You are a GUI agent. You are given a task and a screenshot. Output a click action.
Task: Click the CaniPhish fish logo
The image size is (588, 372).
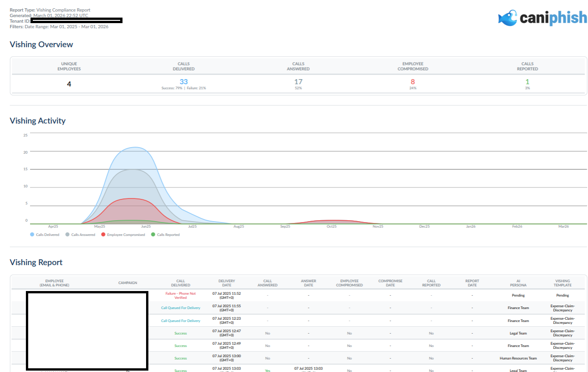[508, 18]
